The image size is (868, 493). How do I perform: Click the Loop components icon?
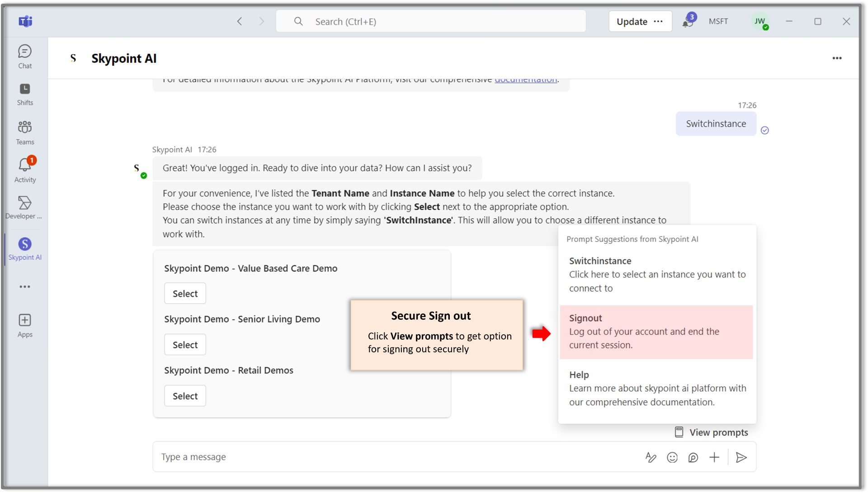[693, 457]
